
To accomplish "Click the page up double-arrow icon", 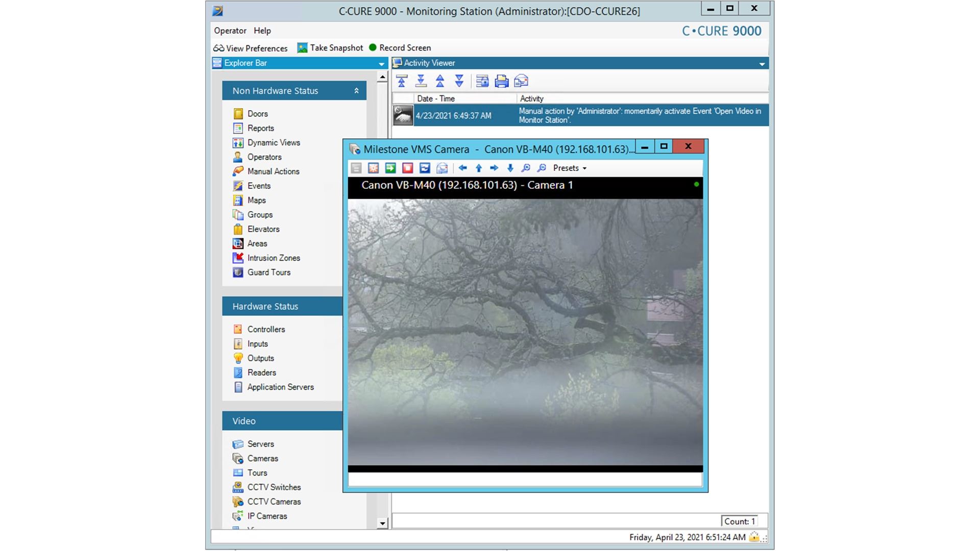I will coord(440,81).
